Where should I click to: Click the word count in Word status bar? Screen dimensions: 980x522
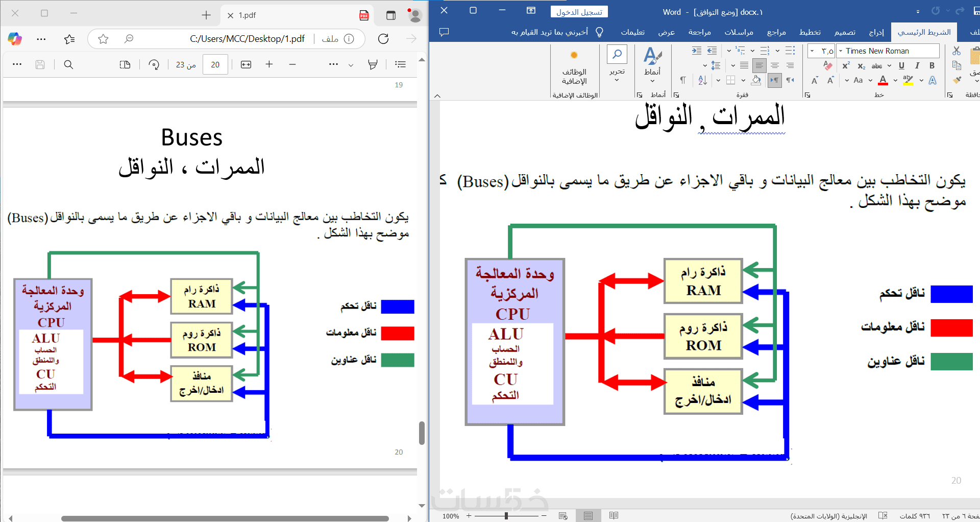click(x=915, y=516)
